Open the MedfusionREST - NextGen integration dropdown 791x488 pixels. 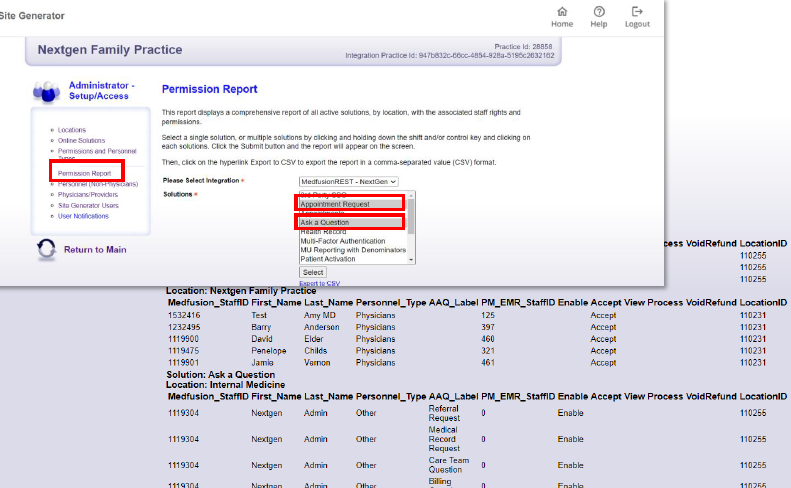pyautogui.click(x=349, y=182)
